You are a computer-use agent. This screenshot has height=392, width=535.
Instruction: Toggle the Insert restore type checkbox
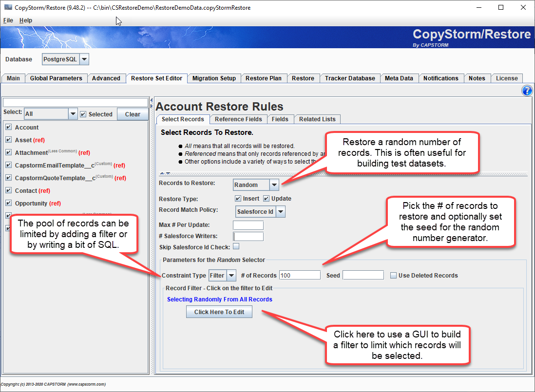click(x=238, y=198)
